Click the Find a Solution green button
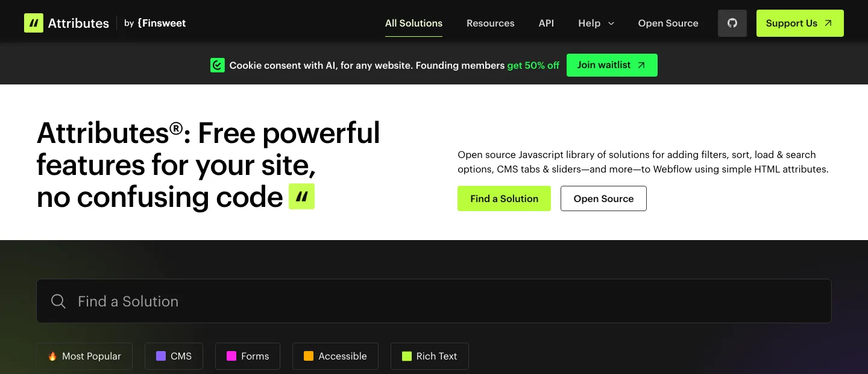 click(x=504, y=198)
